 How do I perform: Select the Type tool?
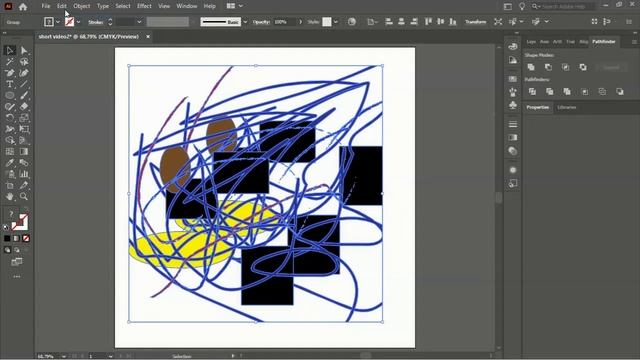(x=9, y=84)
